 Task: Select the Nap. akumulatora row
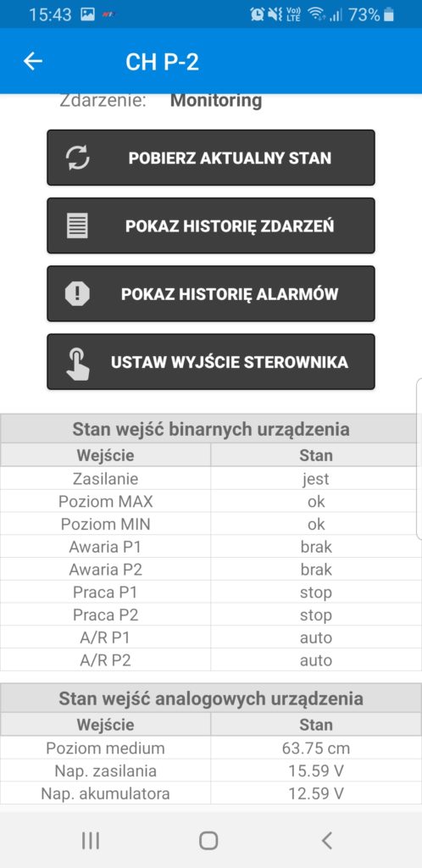[208, 793]
